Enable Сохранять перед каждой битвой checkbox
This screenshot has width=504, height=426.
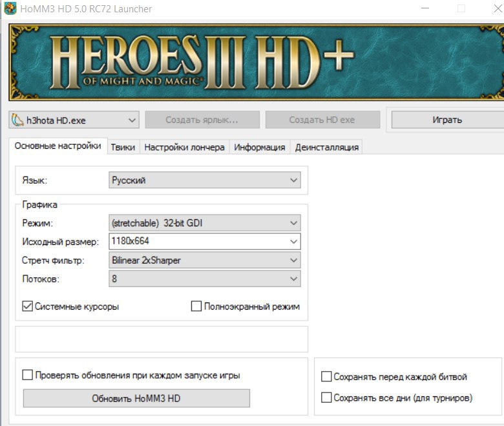(326, 376)
